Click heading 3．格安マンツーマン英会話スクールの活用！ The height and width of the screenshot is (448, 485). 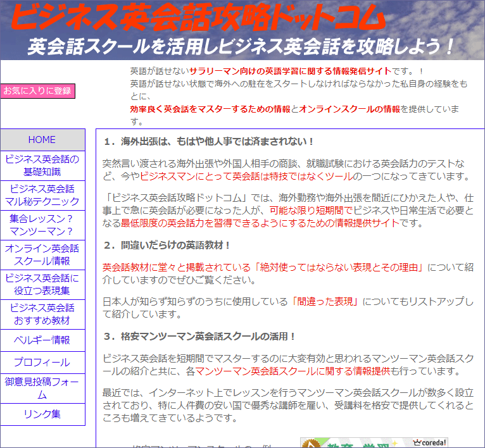(199, 337)
